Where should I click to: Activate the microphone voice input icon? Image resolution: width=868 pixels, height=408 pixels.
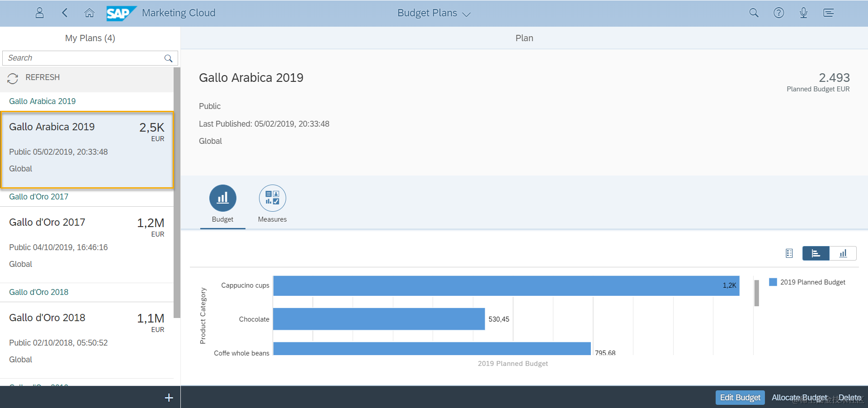tap(803, 13)
